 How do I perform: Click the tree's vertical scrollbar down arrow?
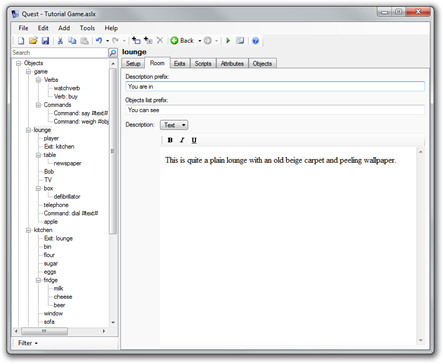coord(113,322)
